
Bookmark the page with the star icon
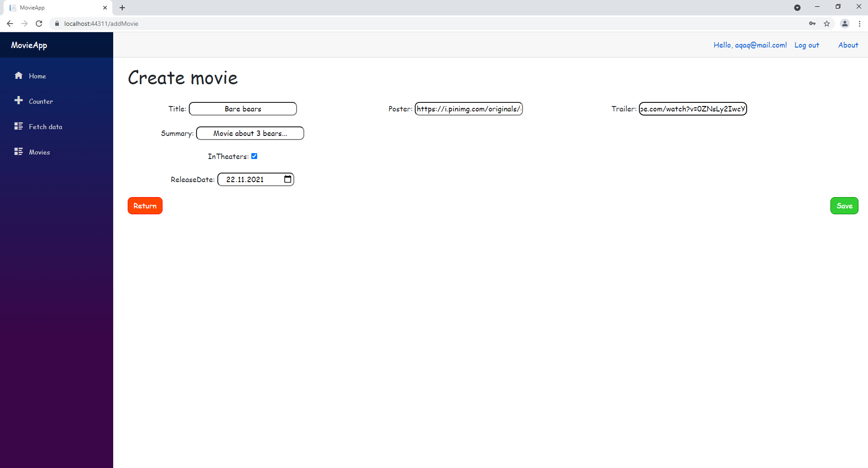827,23
